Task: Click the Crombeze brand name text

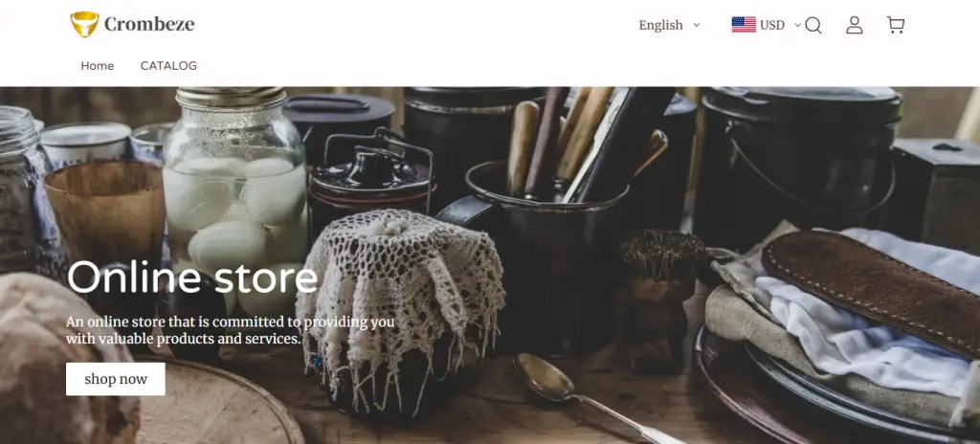Action: [149, 24]
